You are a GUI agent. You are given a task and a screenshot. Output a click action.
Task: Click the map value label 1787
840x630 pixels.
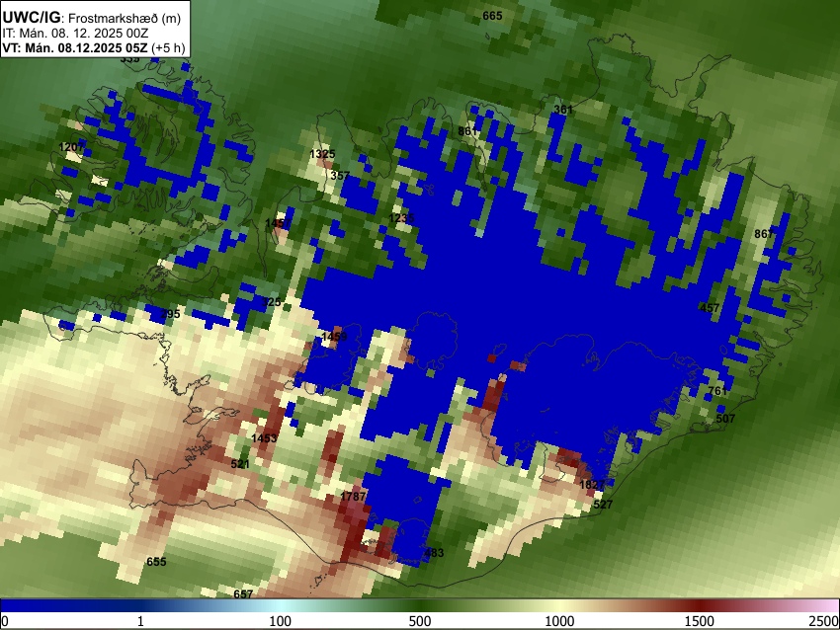point(353,496)
